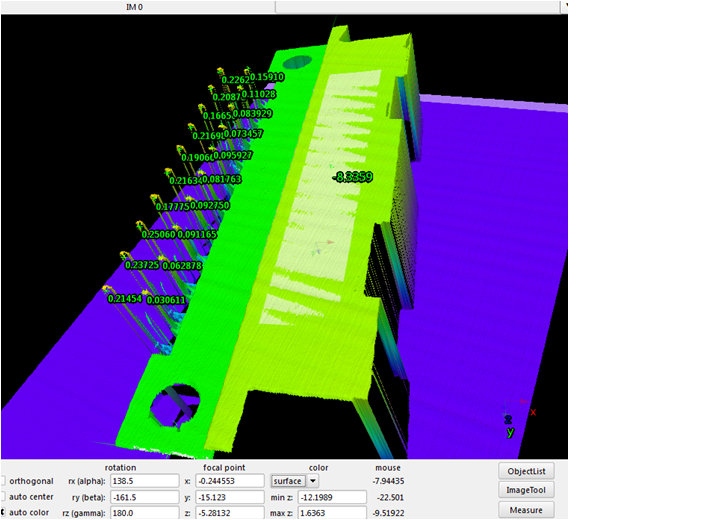Enable the auto center checkbox
714x520 pixels.
click(3, 497)
